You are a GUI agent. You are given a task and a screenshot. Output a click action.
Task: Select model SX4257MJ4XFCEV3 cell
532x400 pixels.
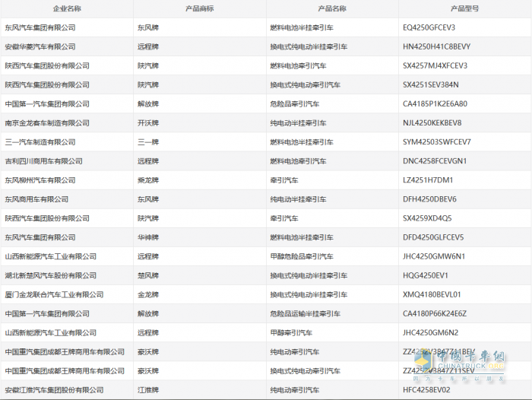click(x=435, y=65)
